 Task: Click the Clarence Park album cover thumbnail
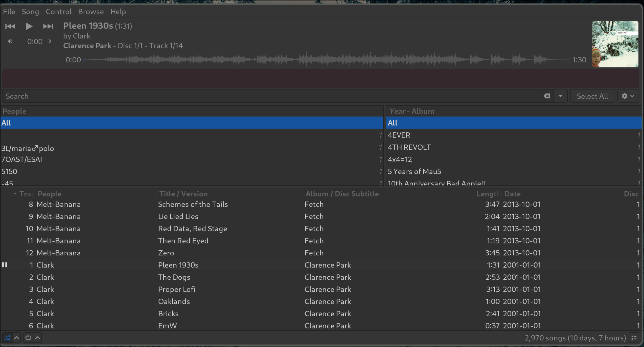(x=615, y=44)
